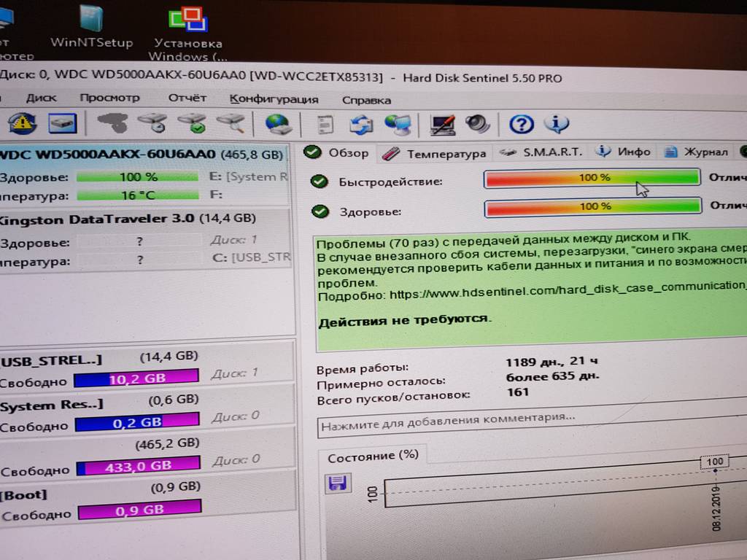
Task: Click the (465,2 GB) partition size label
Action: click(168, 443)
